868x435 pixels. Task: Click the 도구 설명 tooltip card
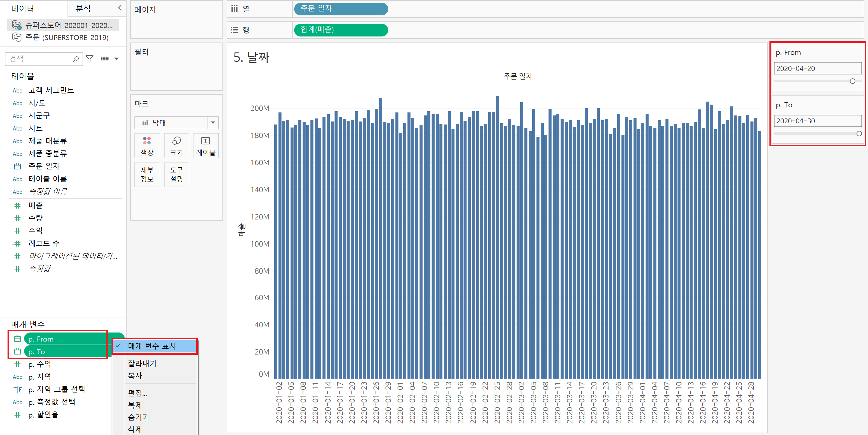[x=176, y=174]
